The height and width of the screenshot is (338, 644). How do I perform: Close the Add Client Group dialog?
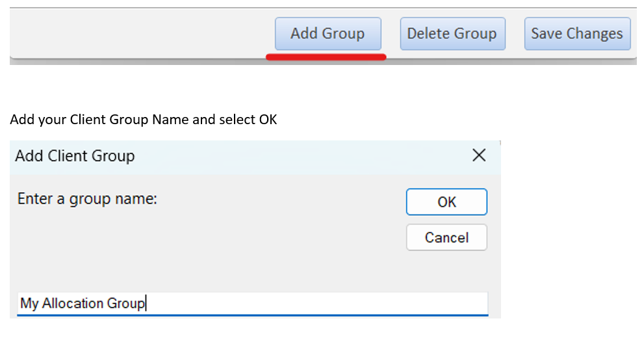pos(479,155)
